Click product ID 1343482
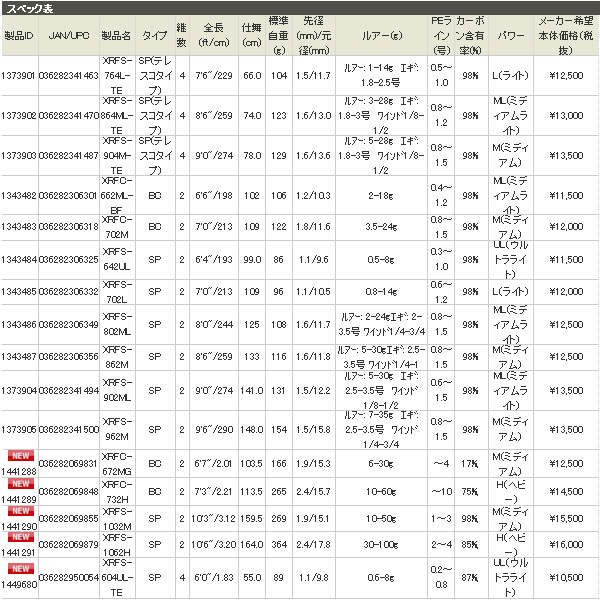Viewport: 600px width, 600px height. coord(19,196)
